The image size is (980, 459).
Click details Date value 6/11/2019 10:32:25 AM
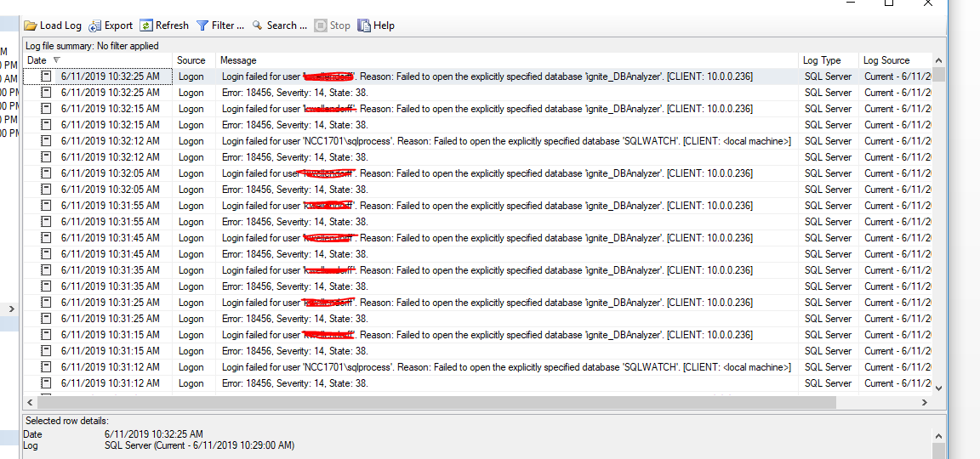pyautogui.click(x=154, y=434)
